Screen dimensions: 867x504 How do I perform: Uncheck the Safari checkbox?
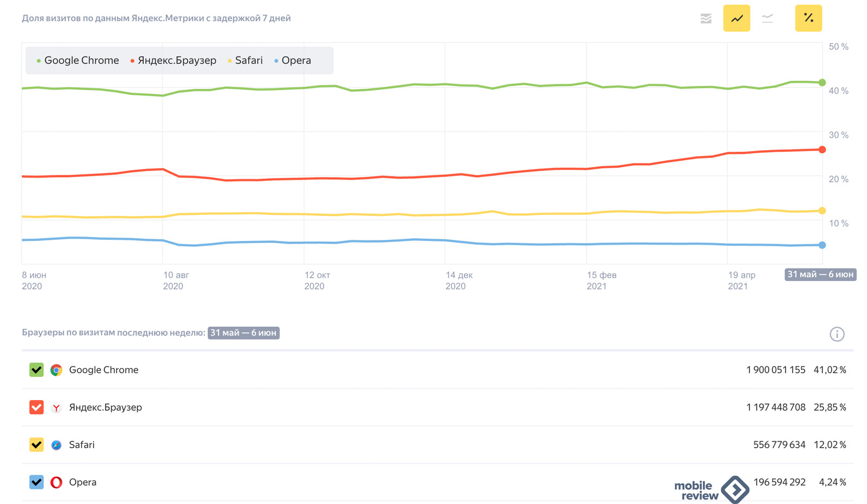coord(36,444)
